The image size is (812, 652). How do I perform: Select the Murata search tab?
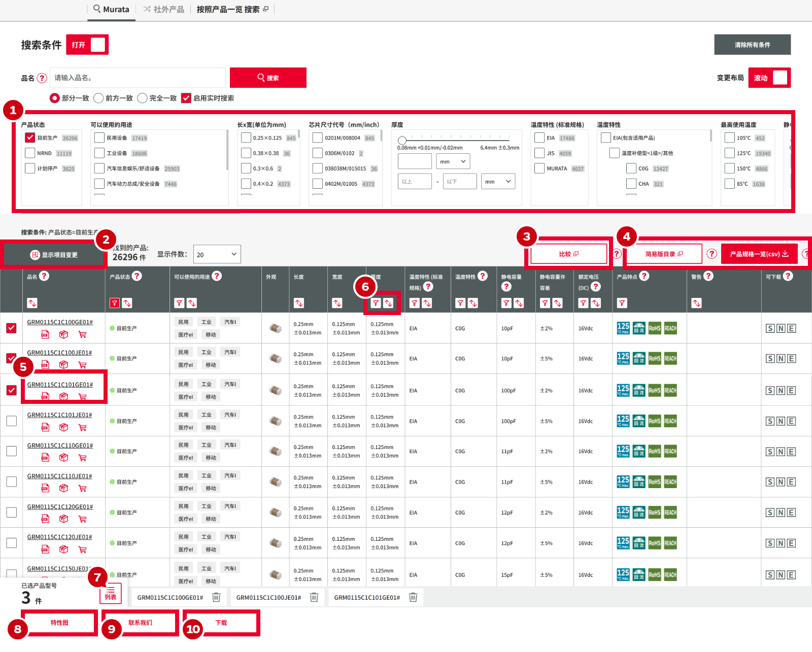[111, 9]
